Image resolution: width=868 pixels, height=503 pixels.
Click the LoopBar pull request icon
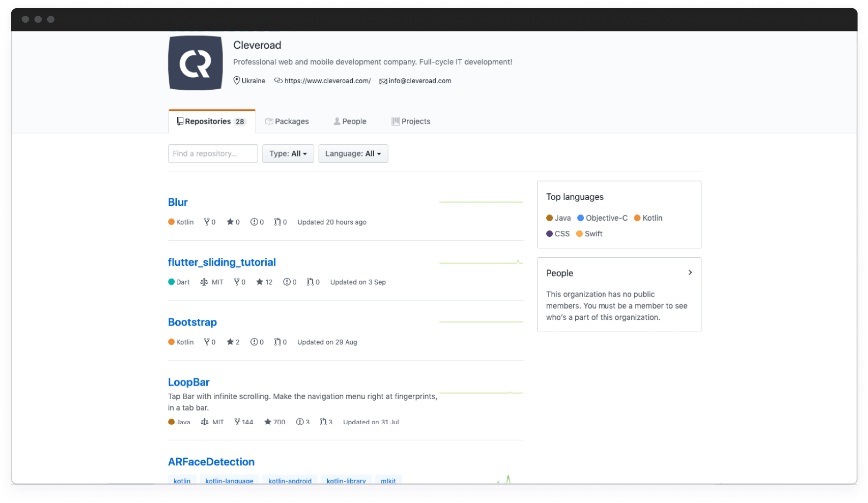point(323,421)
